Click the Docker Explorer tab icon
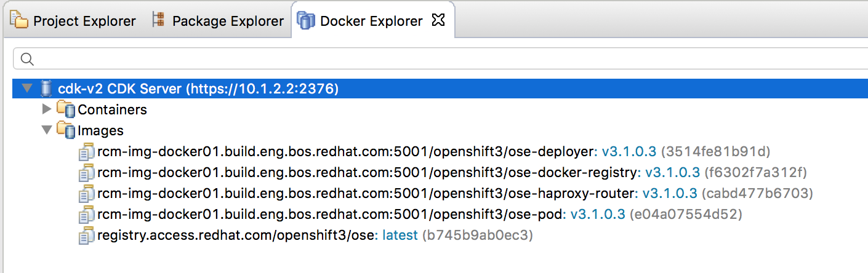The image size is (868, 273). [306, 21]
